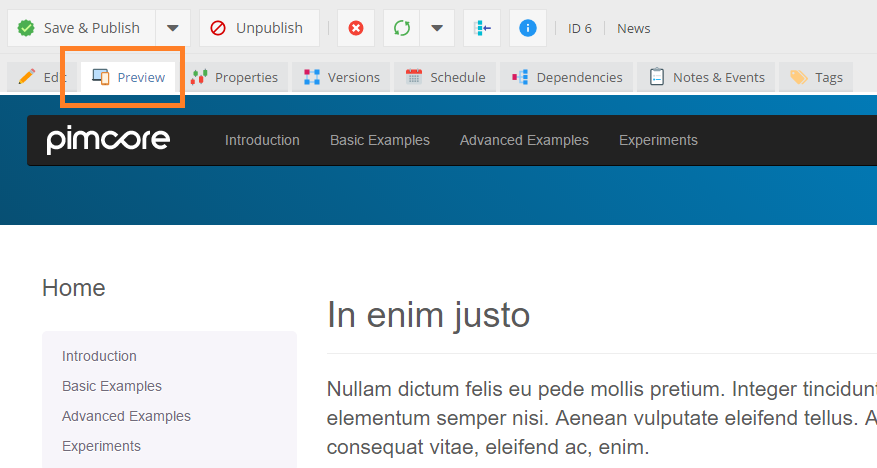Open Notes & Events tab
Viewport: 877px width, 468px height.
(x=707, y=77)
